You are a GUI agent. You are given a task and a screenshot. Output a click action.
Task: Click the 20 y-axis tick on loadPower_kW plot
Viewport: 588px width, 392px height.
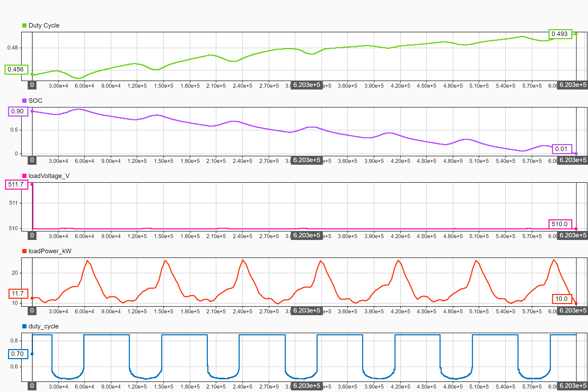pyautogui.click(x=15, y=273)
